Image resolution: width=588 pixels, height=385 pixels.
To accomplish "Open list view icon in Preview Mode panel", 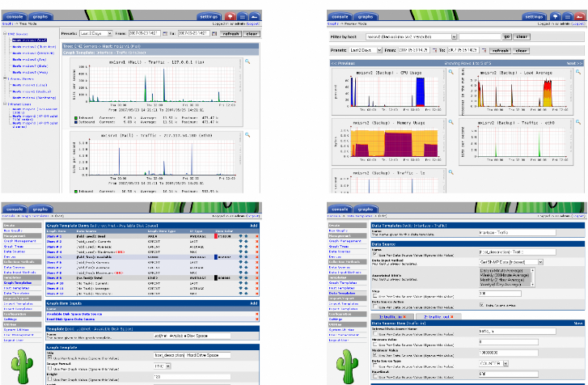I will tap(568, 16).
